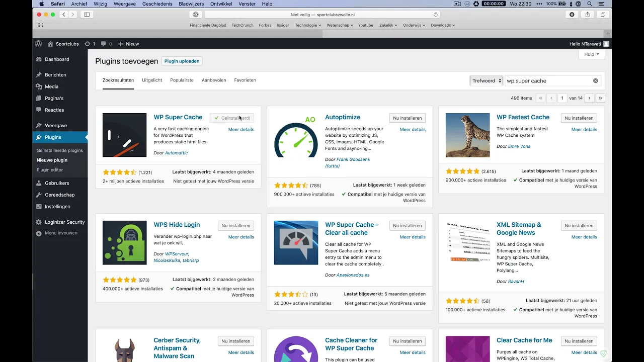Image resolution: width=644 pixels, height=362 pixels.
Task: Install WPS Hide Login plugin
Action: pos(236,226)
